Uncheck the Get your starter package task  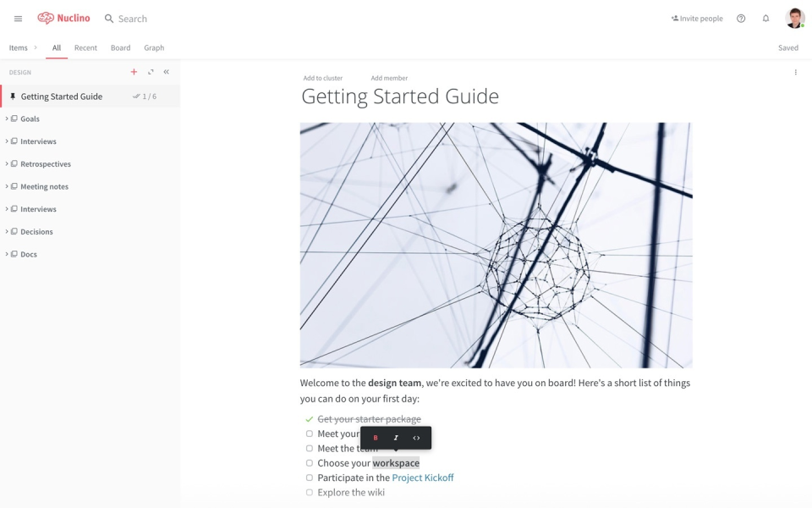click(310, 419)
